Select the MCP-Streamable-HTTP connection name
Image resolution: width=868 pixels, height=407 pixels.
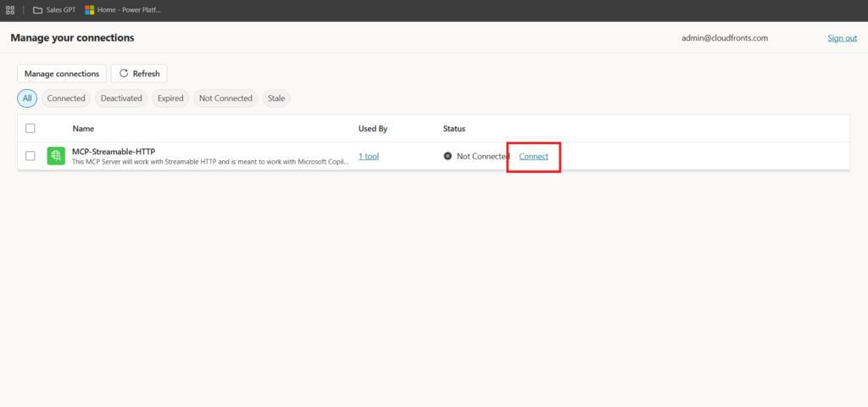(114, 151)
